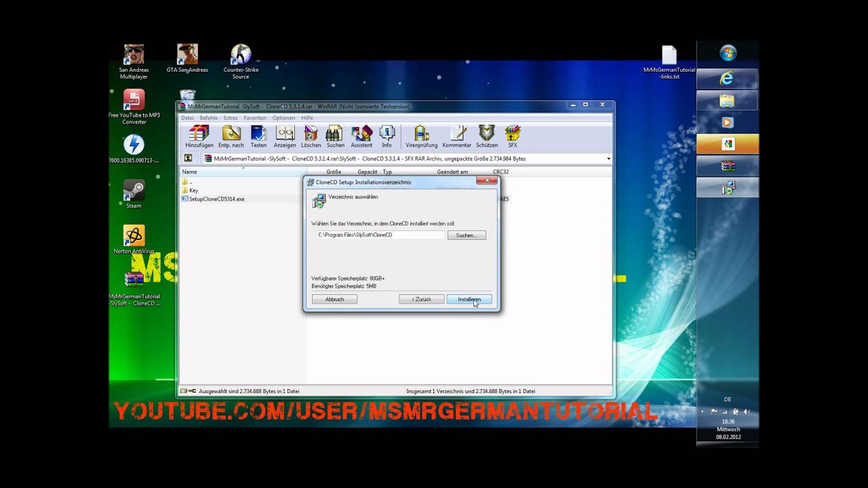
Task: Switch to the WinRAR taskbar button
Action: (727, 166)
